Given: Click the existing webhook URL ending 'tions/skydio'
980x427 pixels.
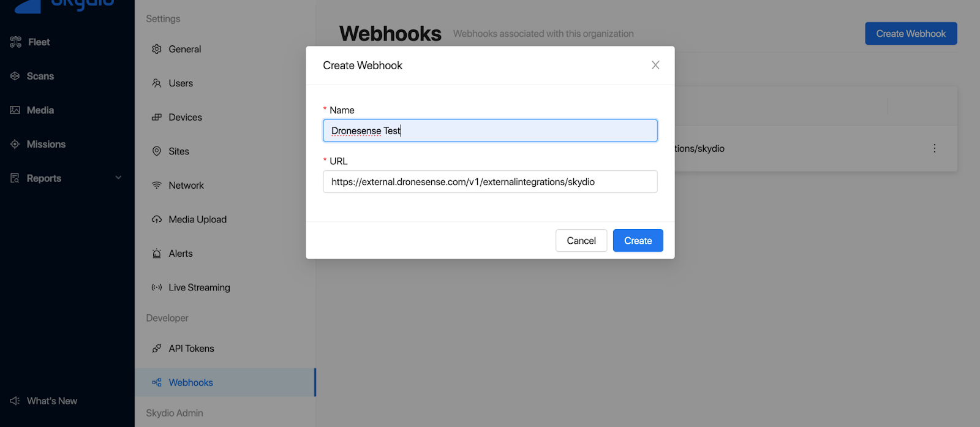Looking at the screenshot, I should pos(699,149).
